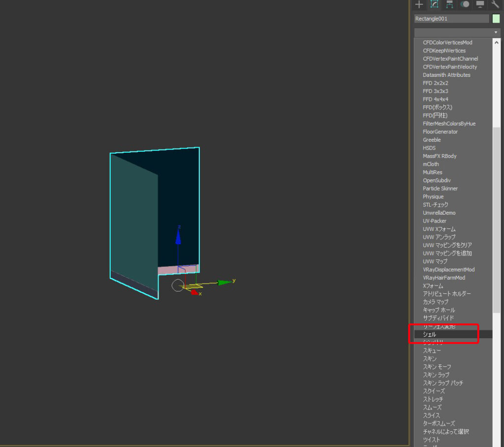Choose UVW アンラップ modifier entry
Viewport: 504px width, 447px height.
(x=439, y=237)
